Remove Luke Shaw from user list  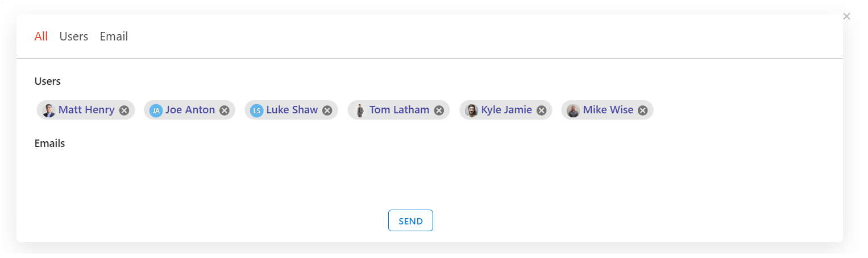point(327,110)
